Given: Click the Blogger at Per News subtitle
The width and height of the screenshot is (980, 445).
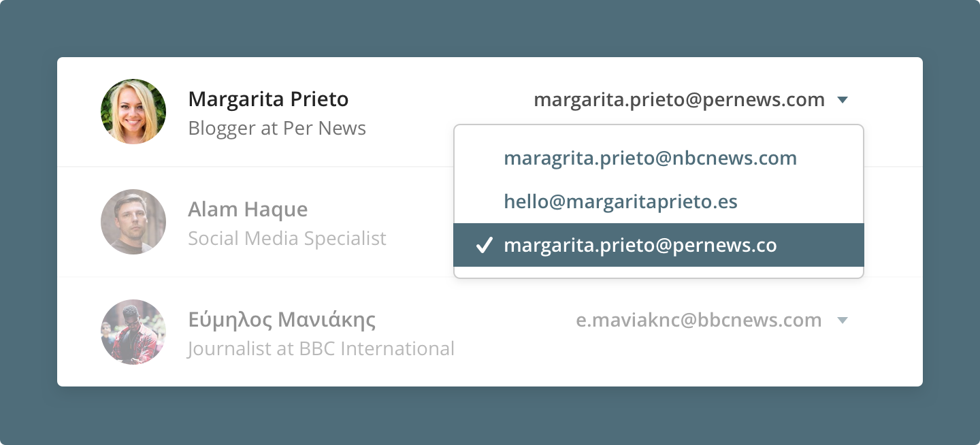Looking at the screenshot, I should pos(277,129).
